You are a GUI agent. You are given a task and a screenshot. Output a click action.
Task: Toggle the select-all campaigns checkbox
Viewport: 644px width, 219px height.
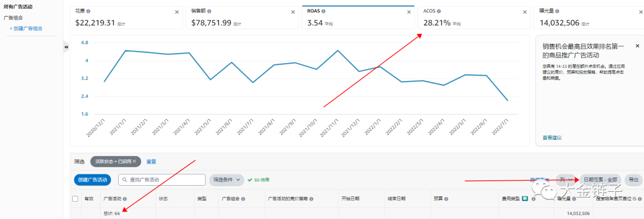(75, 199)
